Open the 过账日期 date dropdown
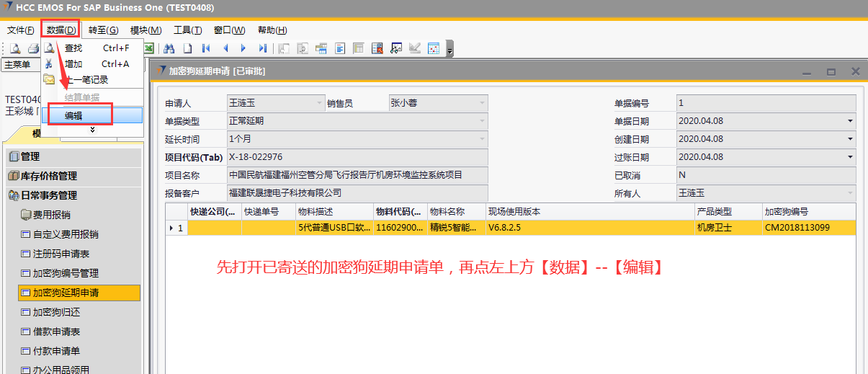Screen dimensions: 868x374 point(849,157)
